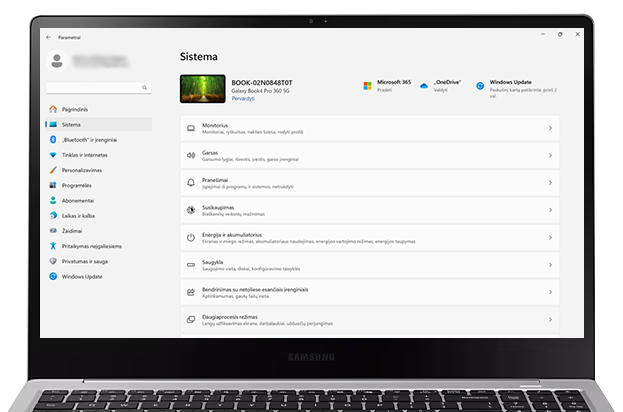Click the Pranešimai bell icon

tap(191, 182)
